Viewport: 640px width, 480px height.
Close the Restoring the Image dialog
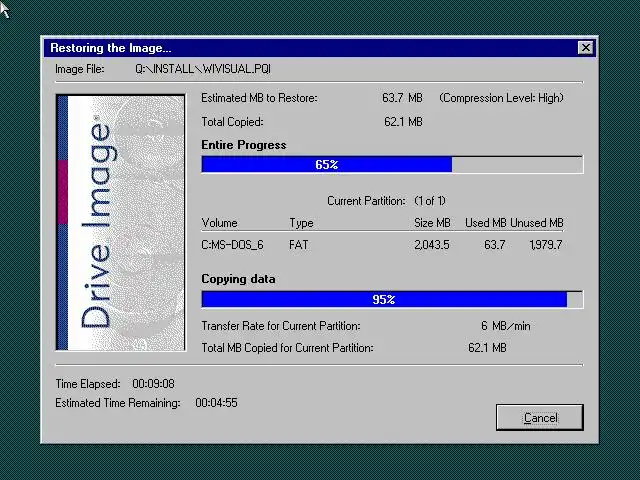pyautogui.click(x=586, y=48)
